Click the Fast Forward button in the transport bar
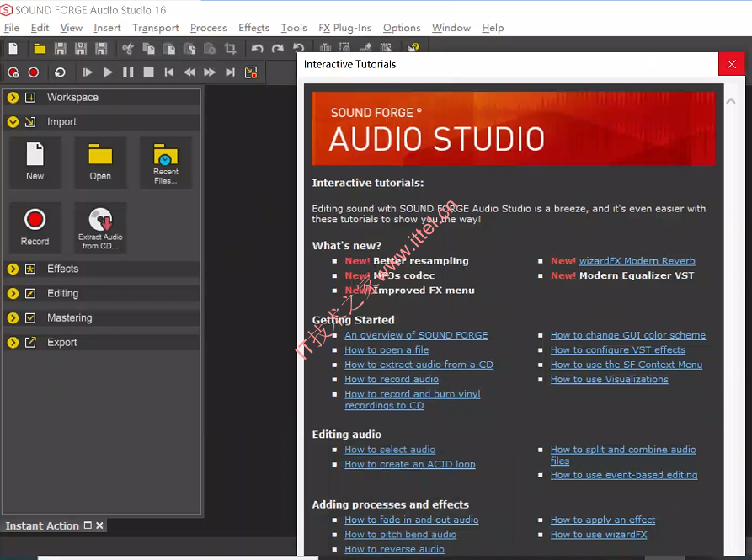This screenshot has height=560, width=752. pyautogui.click(x=210, y=72)
